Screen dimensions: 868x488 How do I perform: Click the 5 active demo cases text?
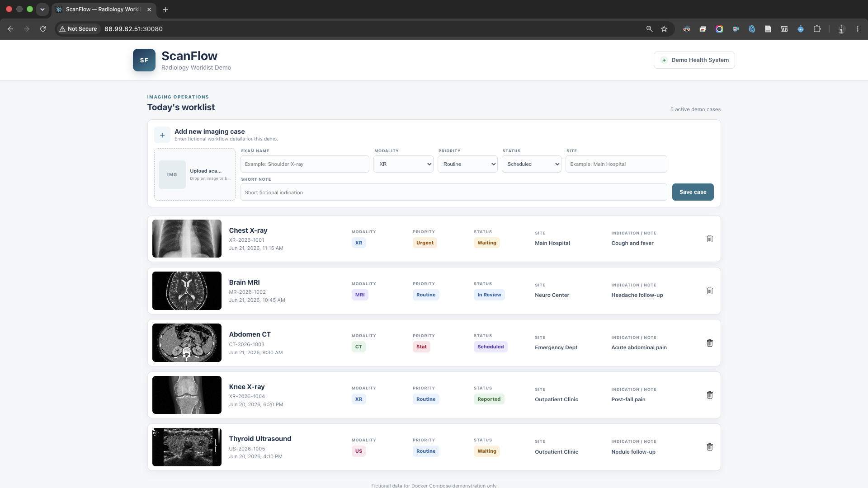coord(696,109)
